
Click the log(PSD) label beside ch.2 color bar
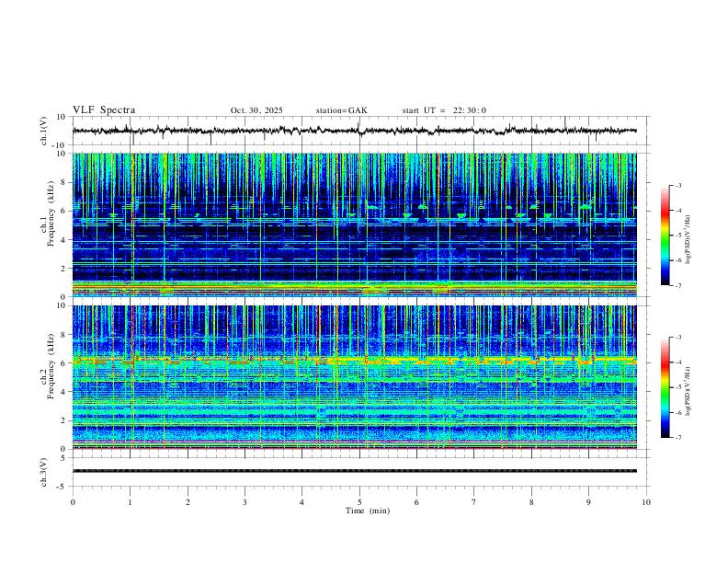(x=688, y=391)
